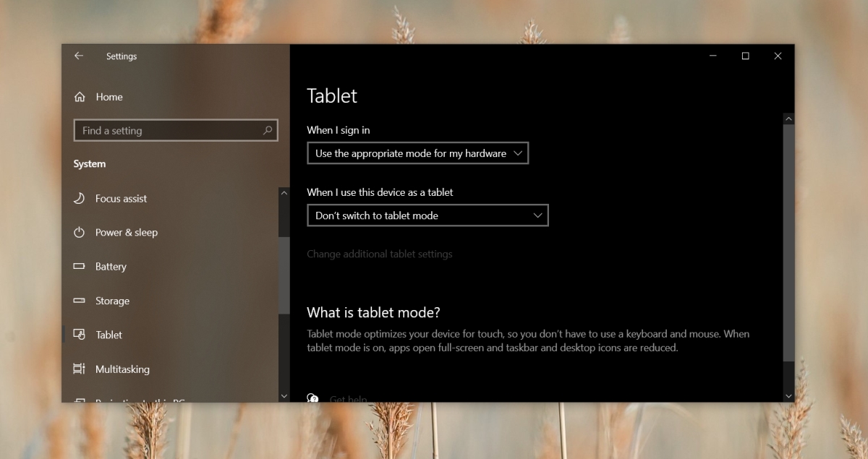This screenshot has height=459, width=868.
Task: Click the tablet mode description paragraph
Action: (x=528, y=340)
